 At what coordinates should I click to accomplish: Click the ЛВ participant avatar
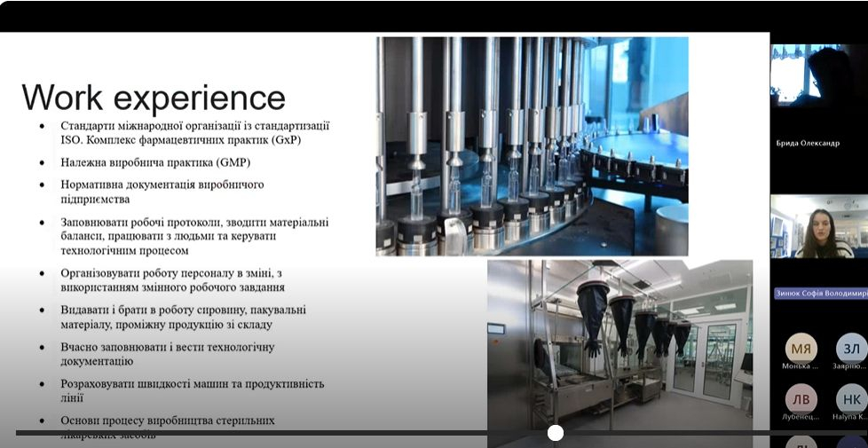(801, 398)
